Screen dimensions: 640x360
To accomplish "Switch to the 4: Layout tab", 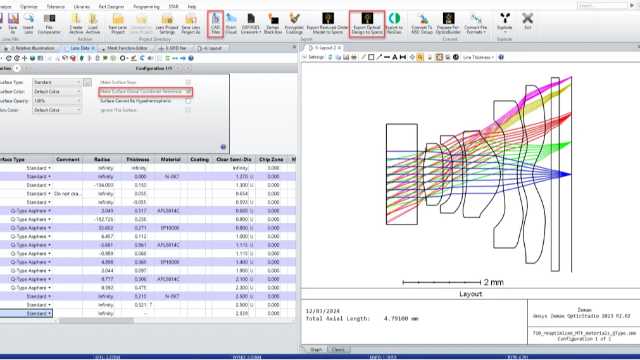I will pyautogui.click(x=211, y=48).
